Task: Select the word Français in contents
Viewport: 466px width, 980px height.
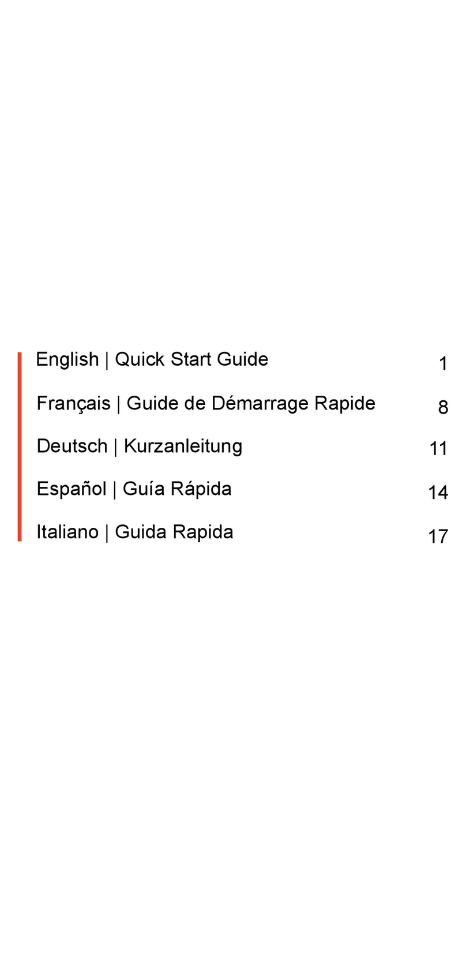Action: 73,403
